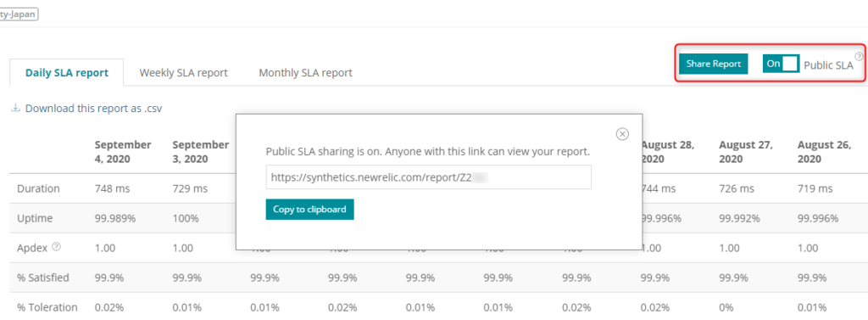This screenshot has width=868, height=320.
Task: Click the September 4, 2020 column header
Action: (123, 152)
